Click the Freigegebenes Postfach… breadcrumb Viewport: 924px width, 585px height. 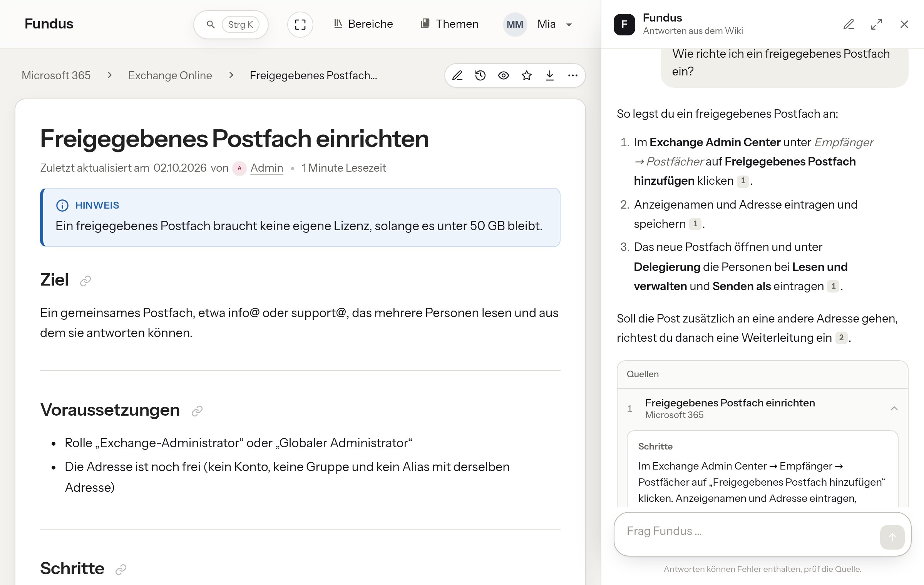(x=313, y=75)
